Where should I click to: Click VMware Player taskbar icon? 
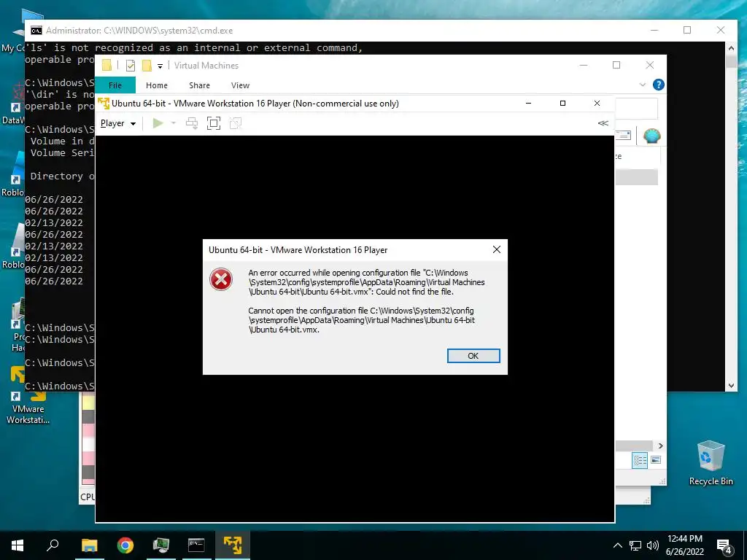coord(233,545)
